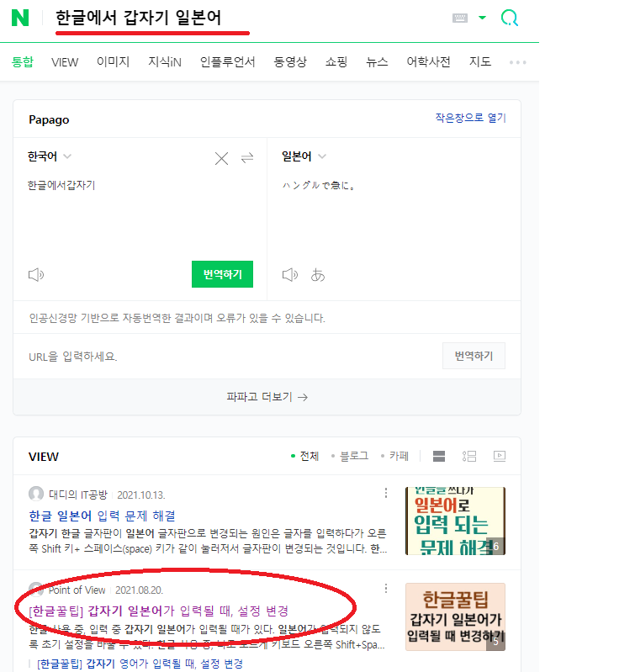This screenshot has height=672, width=635.
Task: Select the 통합 tab
Action: 22,61
